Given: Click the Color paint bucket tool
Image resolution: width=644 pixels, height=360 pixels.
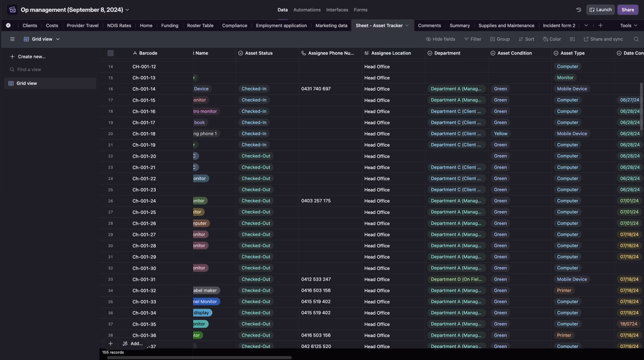Looking at the screenshot, I should [x=552, y=39].
